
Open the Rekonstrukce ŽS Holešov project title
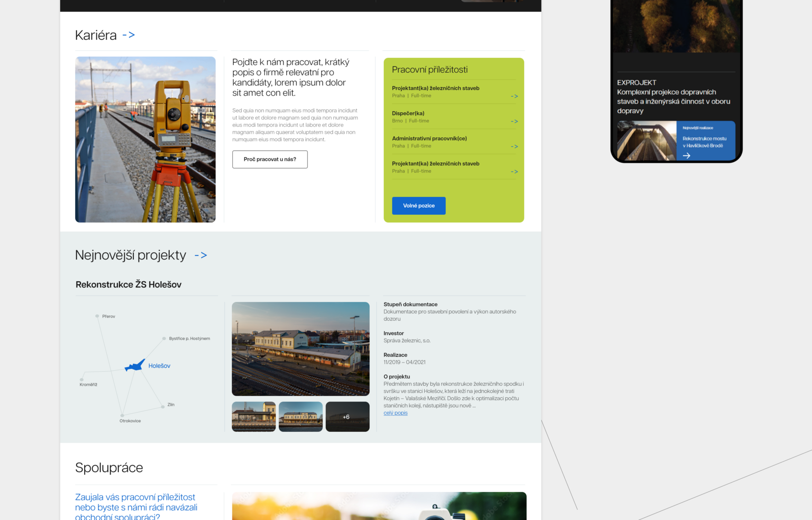click(x=128, y=285)
